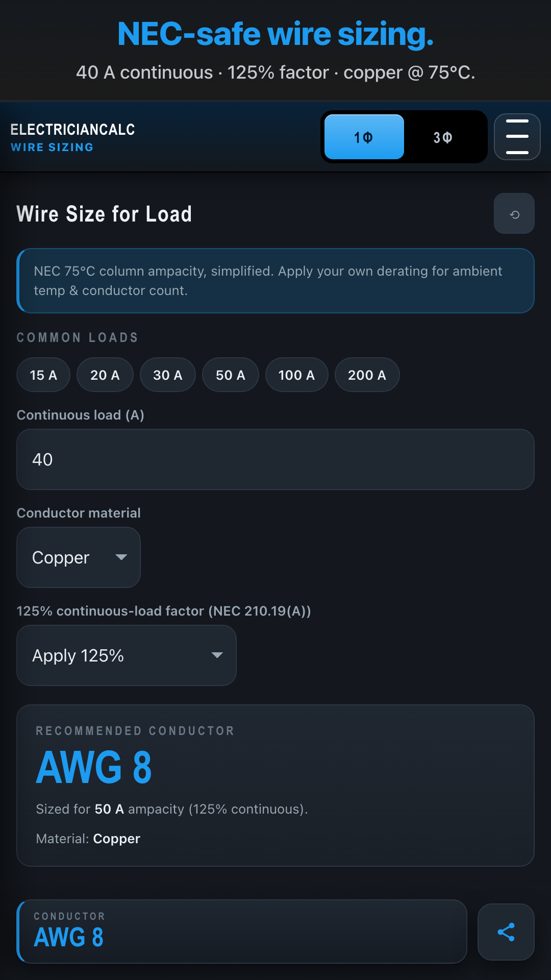551x980 pixels.
Task: Open the 125% factor dropdown arrow
Action: point(217,655)
